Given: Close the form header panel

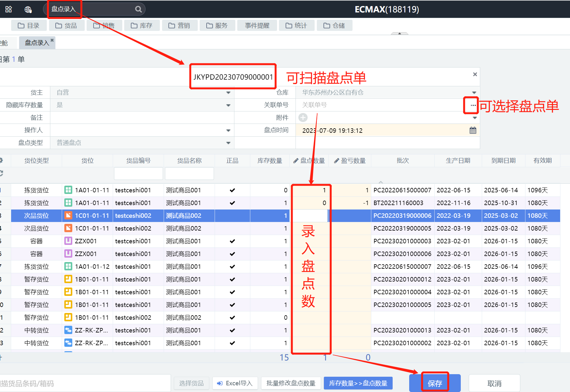Looking at the screenshot, I should click(x=475, y=74).
